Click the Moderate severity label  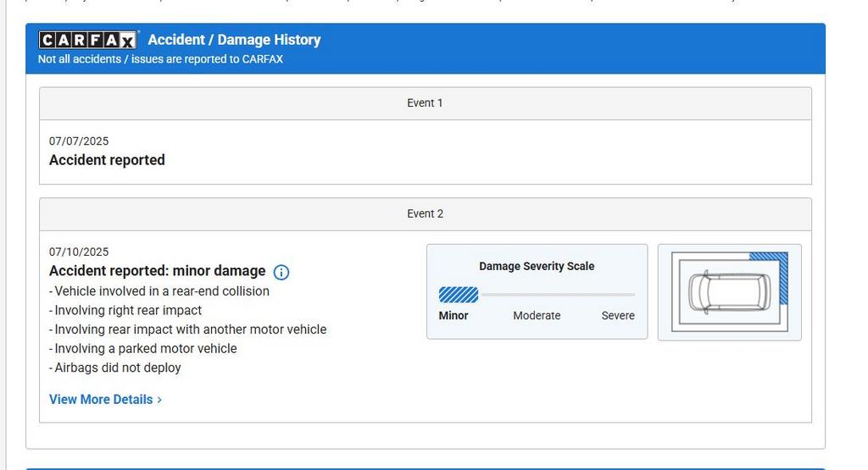pyautogui.click(x=537, y=316)
